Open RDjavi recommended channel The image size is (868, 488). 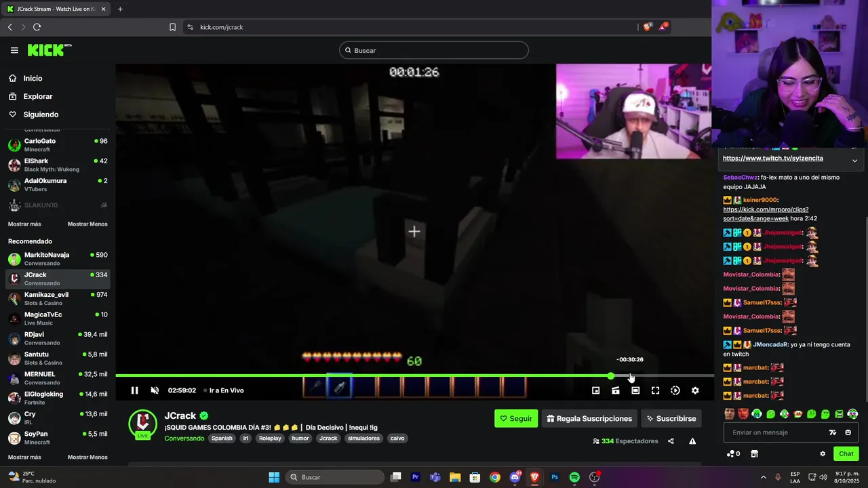point(58,338)
